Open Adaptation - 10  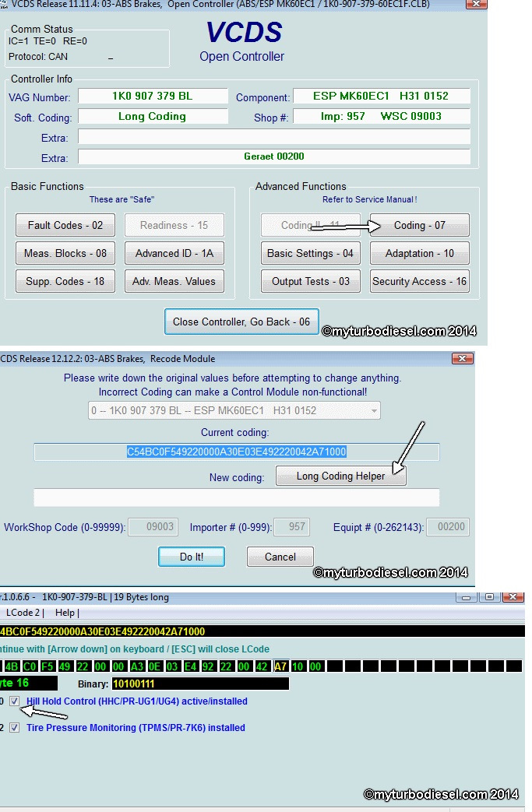click(x=420, y=253)
